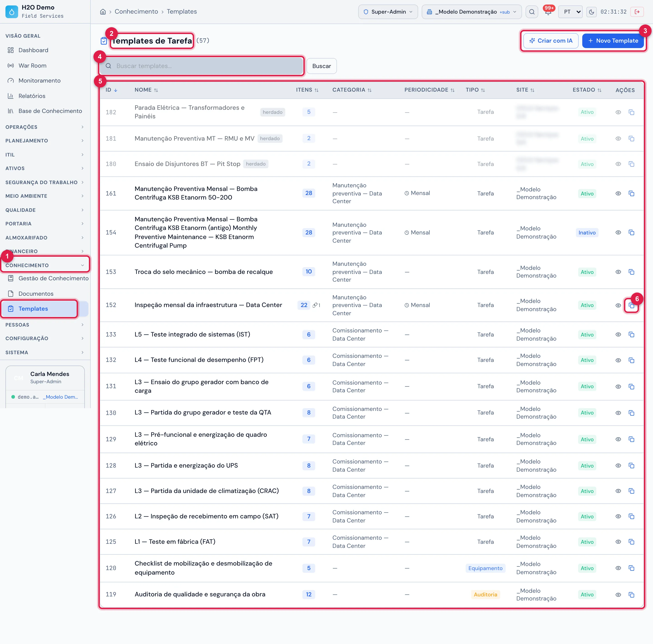Click the Criar com IA button
This screenshot has width=653, height=644.
(x=551, y=41)
